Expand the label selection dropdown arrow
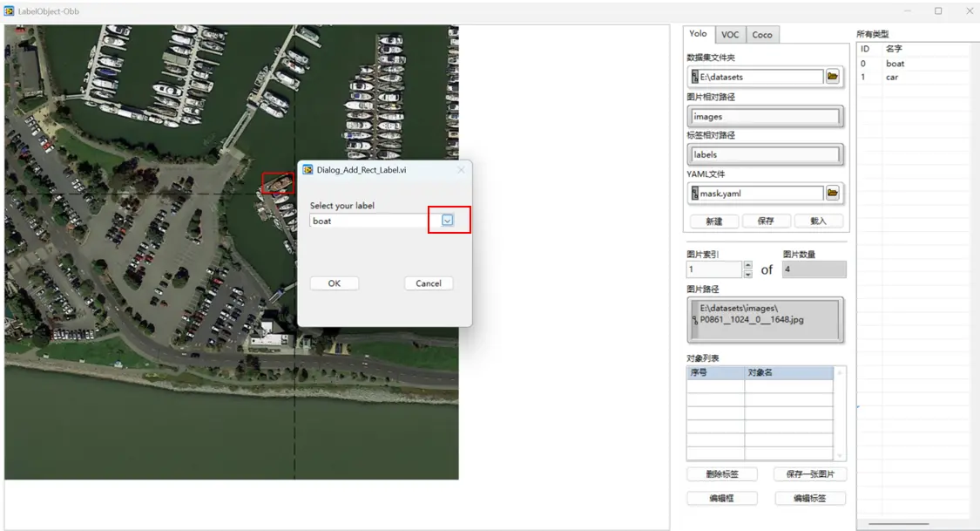 pos(448,221)
